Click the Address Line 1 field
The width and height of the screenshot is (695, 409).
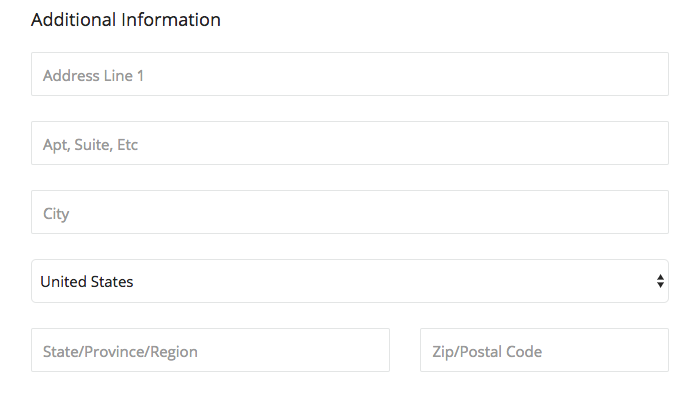click(349, 74)
